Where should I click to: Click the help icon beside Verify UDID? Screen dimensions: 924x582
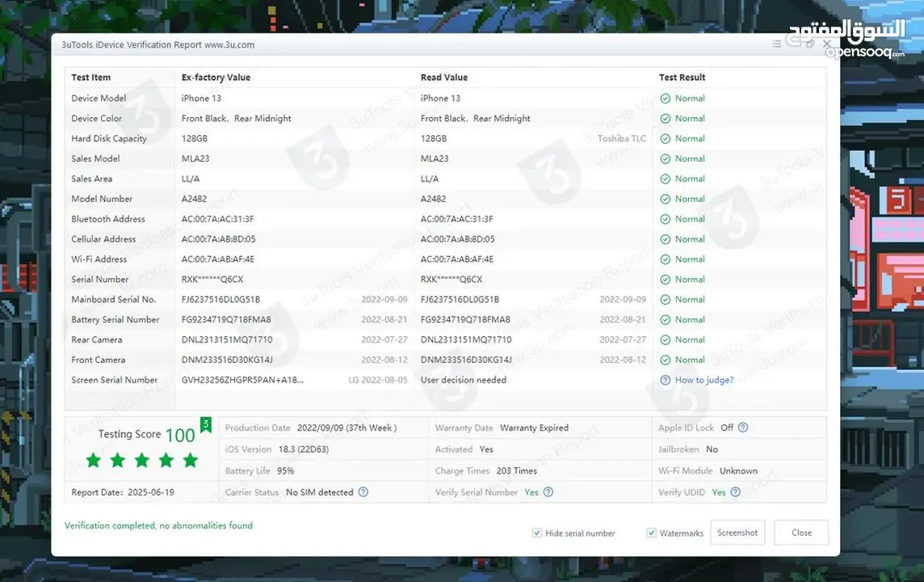(736, 491)
